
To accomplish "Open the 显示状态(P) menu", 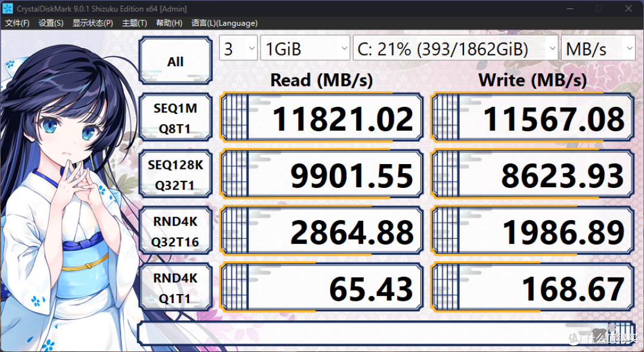I will (x=93, y=23).
